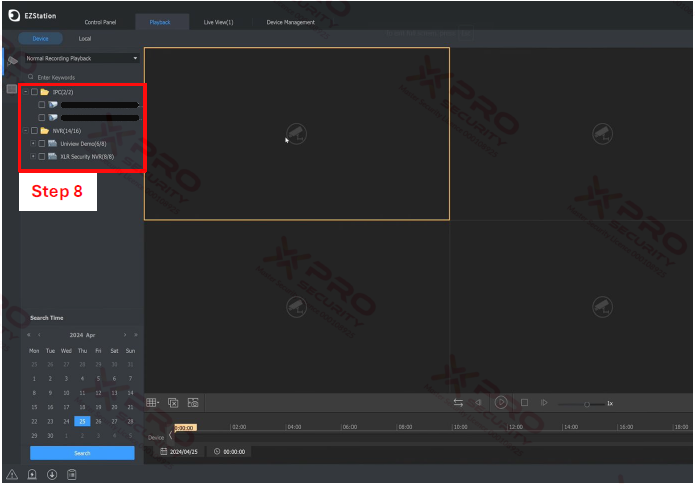Expand the Uniview Demo(6/8) node
The image size is (695, 484).
(33, 143)
